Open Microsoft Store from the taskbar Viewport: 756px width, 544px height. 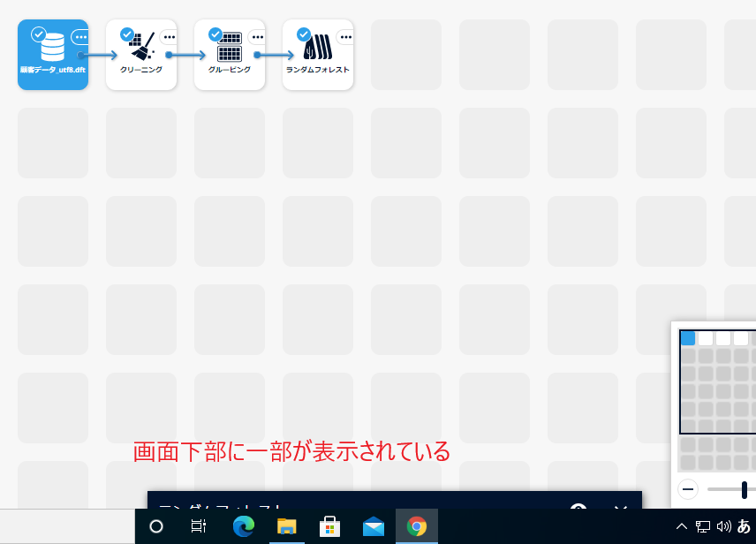329,526
